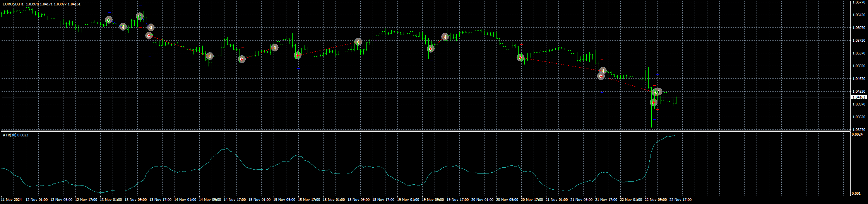Click the red sell marker after 14 Nov 17:00
868x204 pixels.
point(242,59)
